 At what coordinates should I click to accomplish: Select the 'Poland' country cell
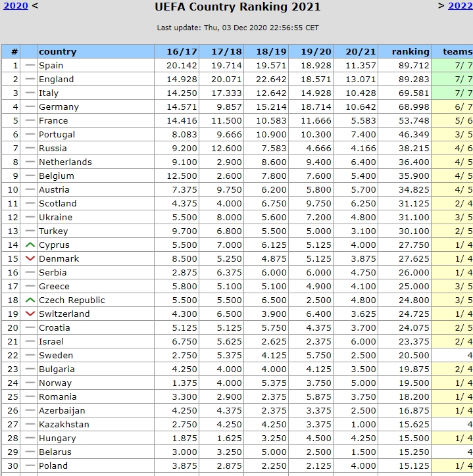[x=95, y=465]
